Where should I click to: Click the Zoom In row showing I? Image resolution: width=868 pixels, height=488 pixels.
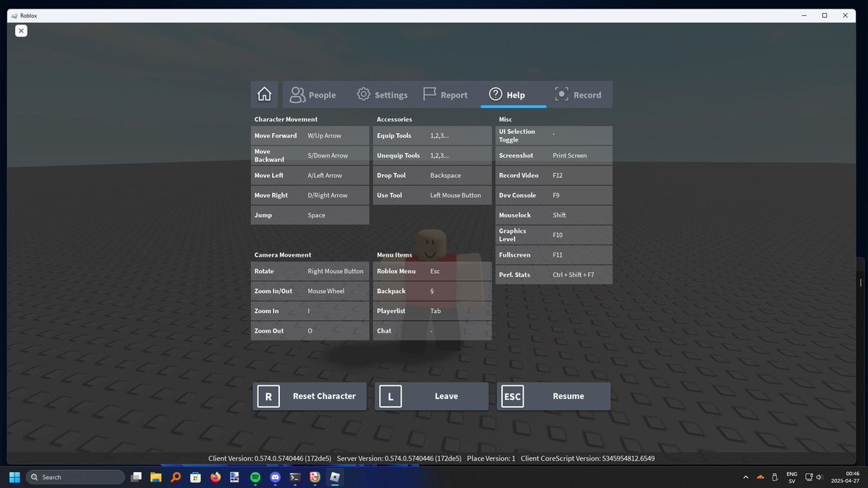310,311
